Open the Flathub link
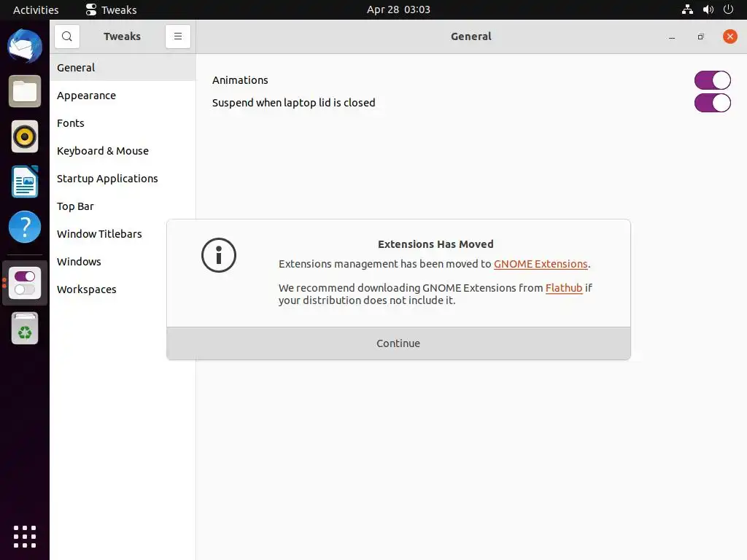 pos(564,288)
